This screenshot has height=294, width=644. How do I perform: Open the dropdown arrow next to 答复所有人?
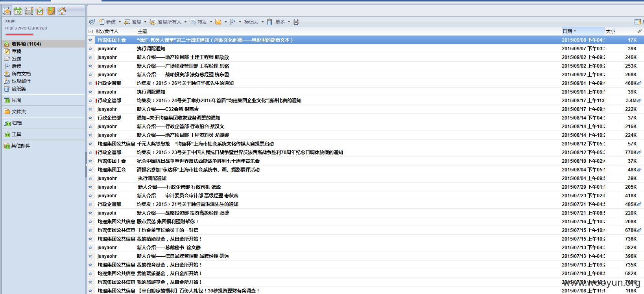coord(185,22)
